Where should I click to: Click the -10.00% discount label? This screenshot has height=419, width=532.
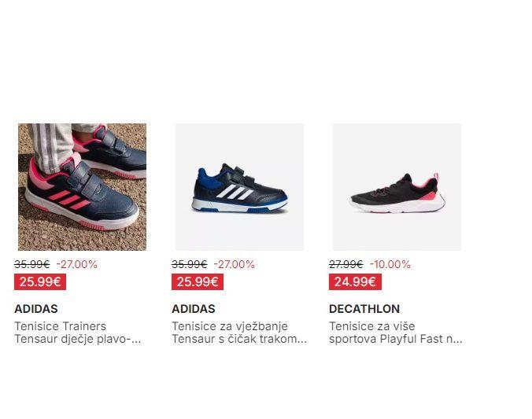point(390,264)
